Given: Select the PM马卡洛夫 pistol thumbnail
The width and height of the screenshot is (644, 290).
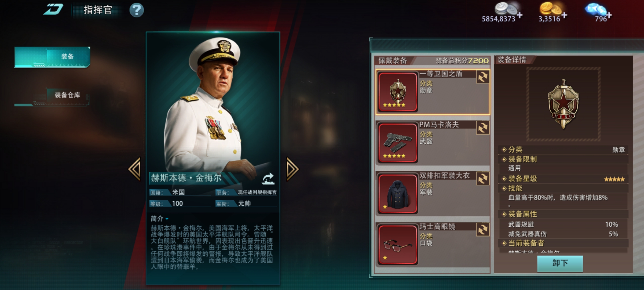Looking at the screenshot, I should (397, 143).
